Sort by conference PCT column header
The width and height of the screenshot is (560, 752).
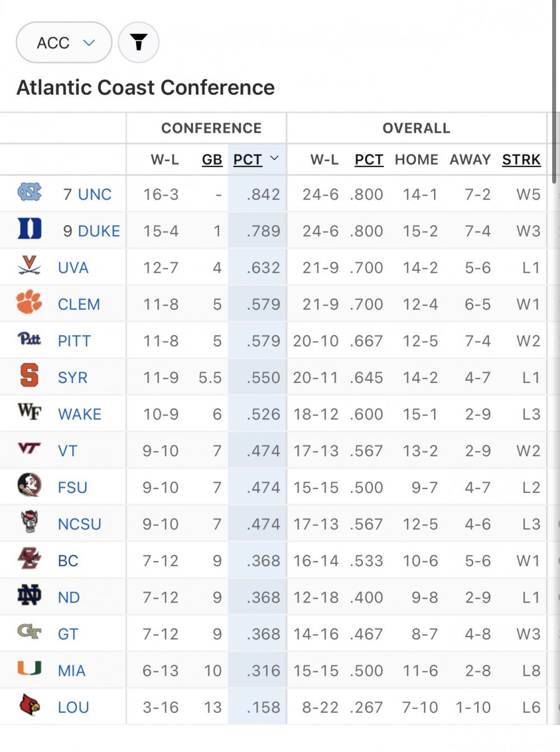coord(248,160)
